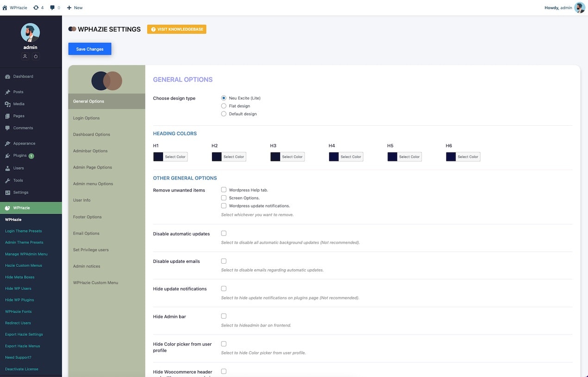Open the Email Options tab

click(x=106, y=233)
